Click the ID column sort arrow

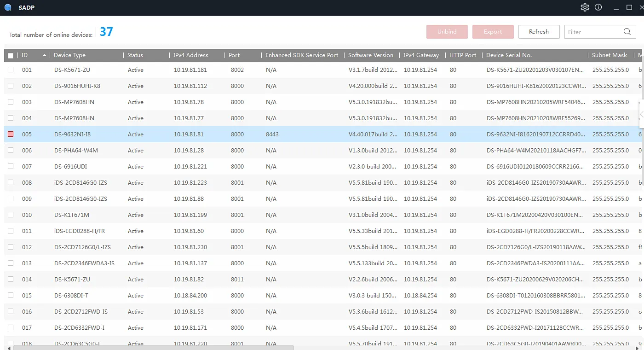click(45, 55)
